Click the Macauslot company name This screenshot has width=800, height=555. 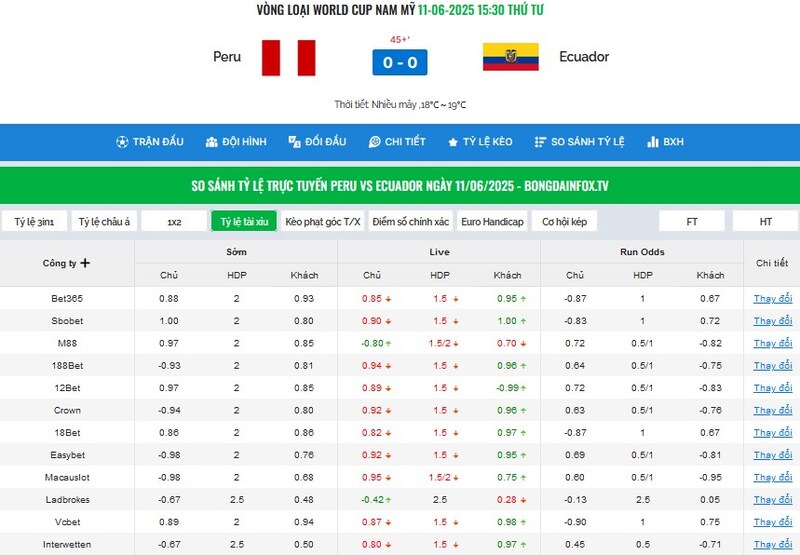(67, 477)
